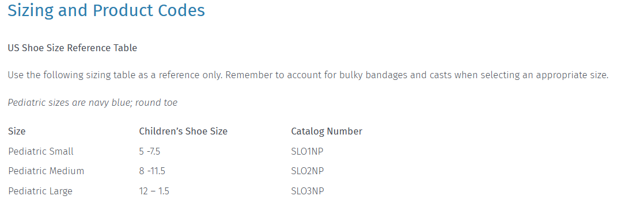Click the word Remember in the paragraph
This screenshot has height=215, width=644.
(248, 76)
